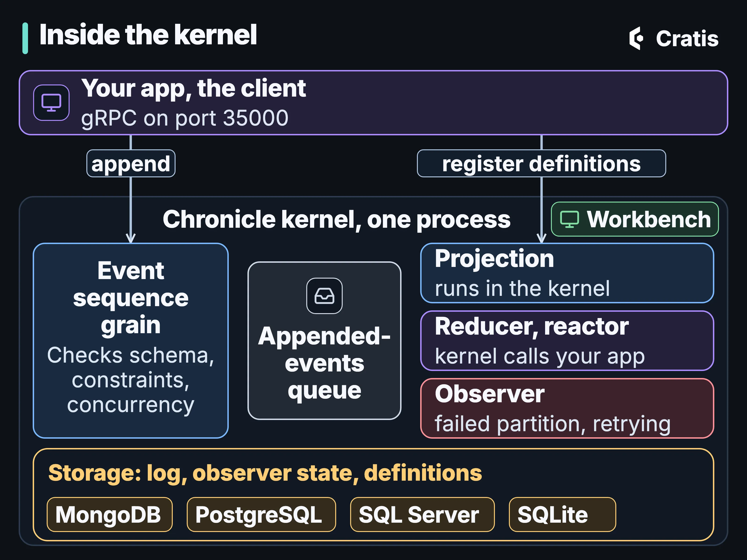Select the PostgreSQL storage chip

tap(261, 514)
